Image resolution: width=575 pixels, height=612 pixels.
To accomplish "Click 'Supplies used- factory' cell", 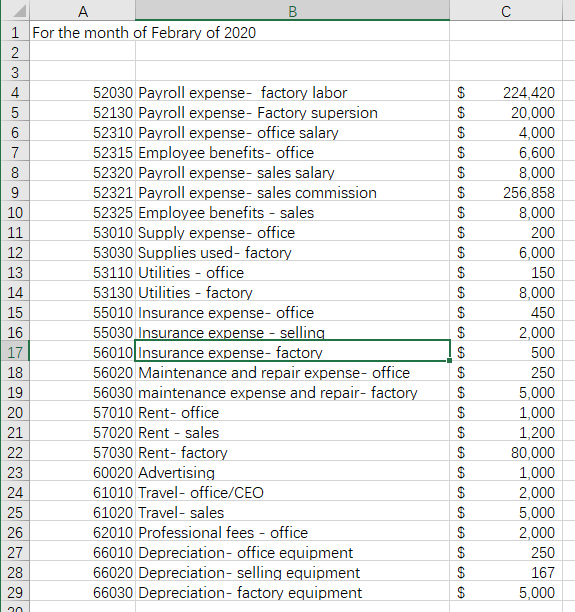I will [x=292, y=252].
